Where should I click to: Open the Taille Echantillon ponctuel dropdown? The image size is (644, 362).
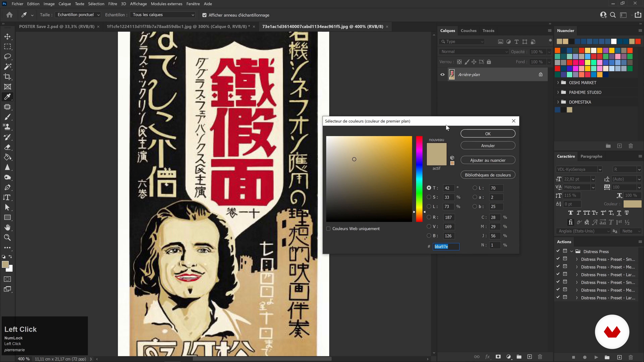(x=78, y=15)
